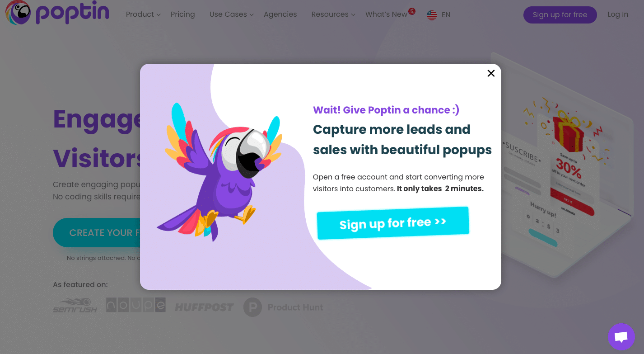Click the US flag language icon
This screenshot has width=644, height=354.
click(x=432, y=15)
